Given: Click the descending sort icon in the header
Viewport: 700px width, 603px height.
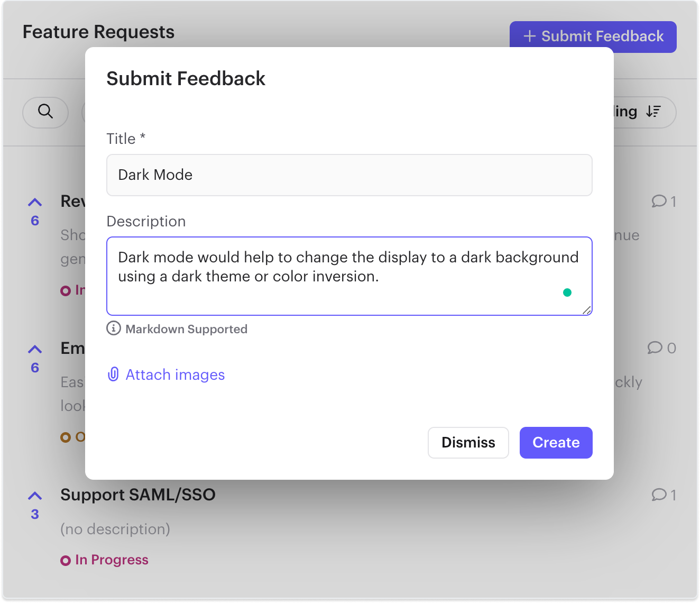Looking at the screenshot, I should tap(654, 112).
